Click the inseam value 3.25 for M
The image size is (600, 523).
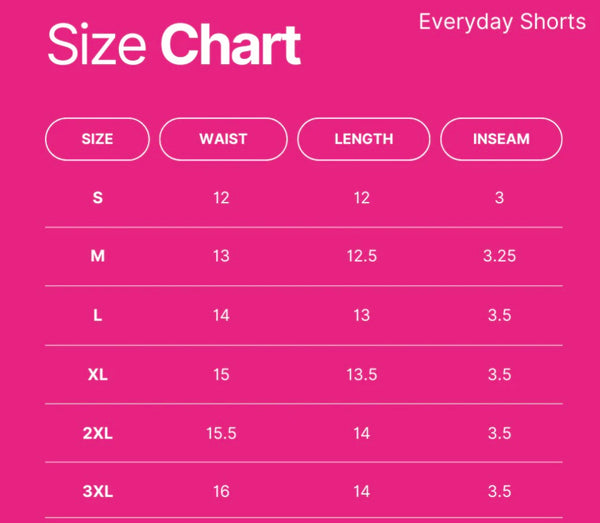pyautogui.click(x=499, y=256)
